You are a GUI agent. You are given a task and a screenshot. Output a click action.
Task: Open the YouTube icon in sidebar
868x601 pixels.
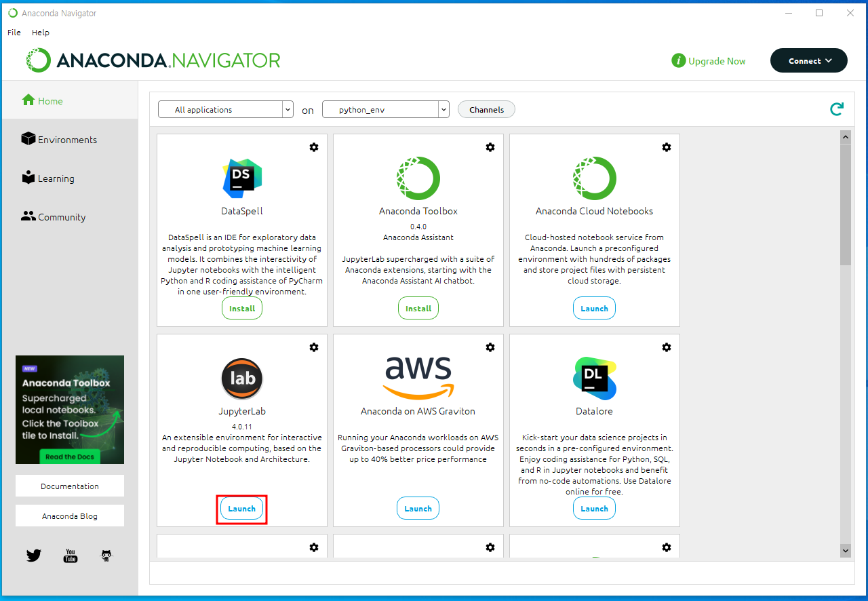(71, 556)
